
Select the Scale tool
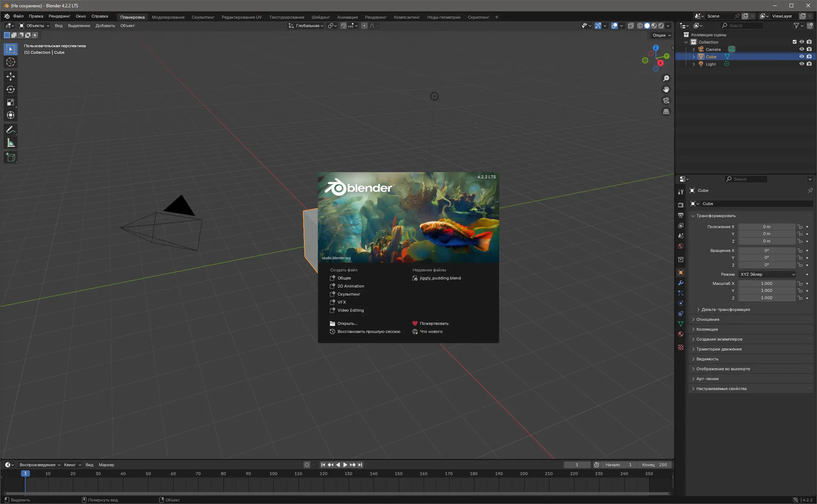[11, 103]
